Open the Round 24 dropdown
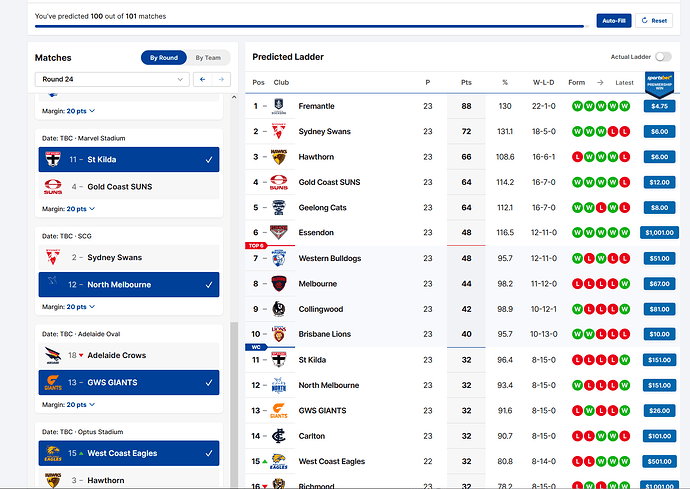Viewport: 690px width, 489px height. 112,79
